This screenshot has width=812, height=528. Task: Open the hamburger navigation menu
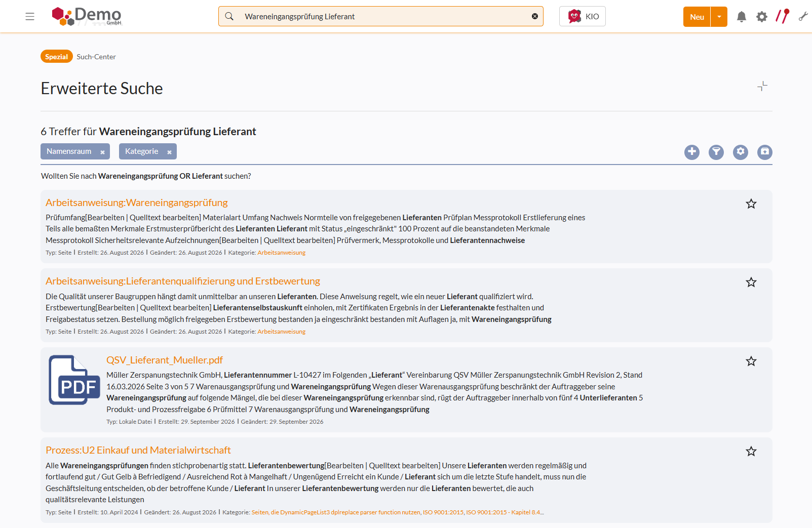click(x=30, y=17)
